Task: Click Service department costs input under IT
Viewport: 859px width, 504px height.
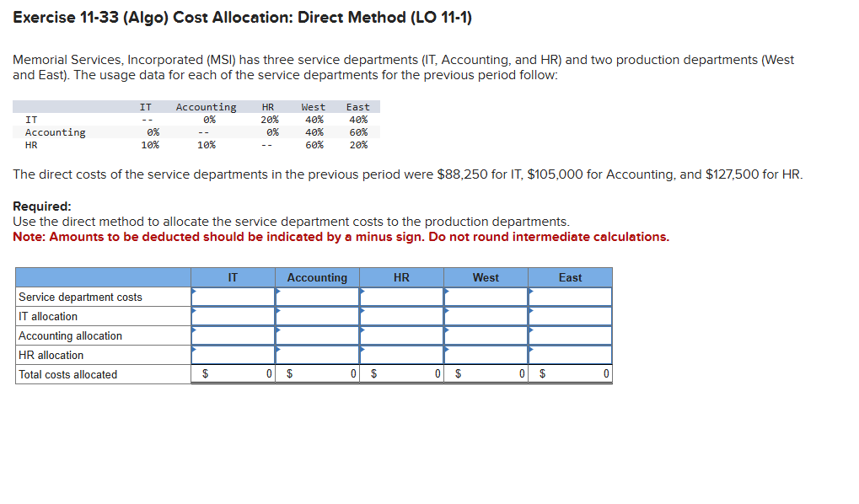Action: click(233, 297)
